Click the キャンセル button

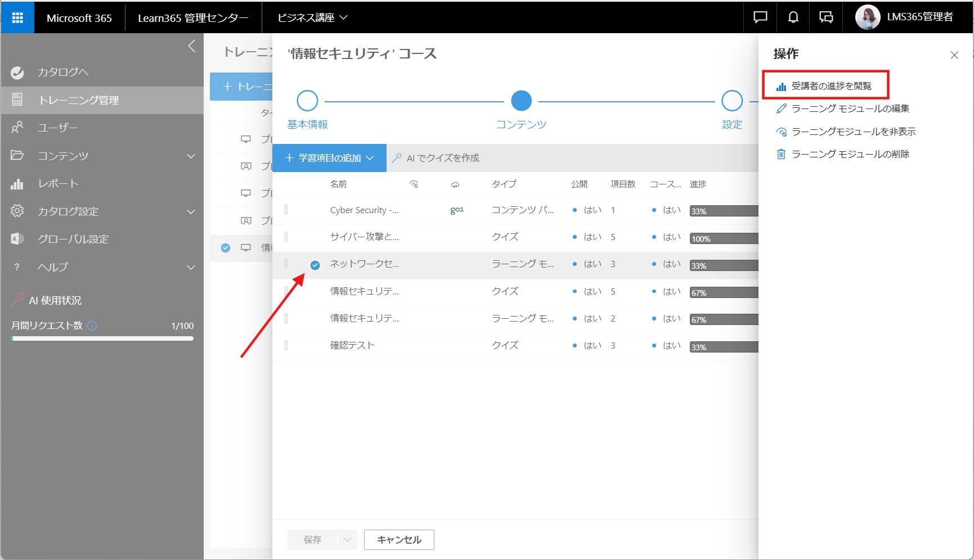click(x=399, y=540)
